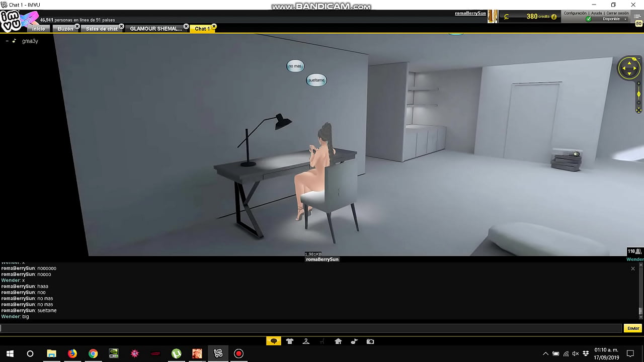Click the chat message input field
Viewport: 644px width, 362px height.
point(311,328)
